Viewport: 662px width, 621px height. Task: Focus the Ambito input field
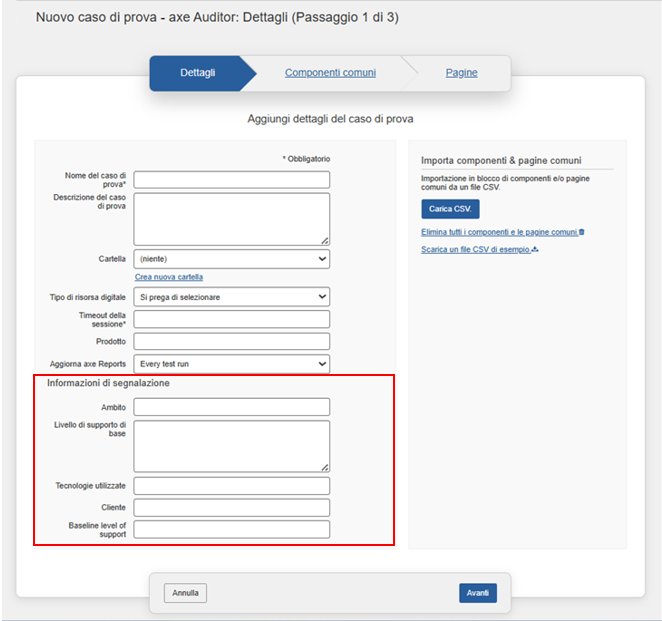(x=231, y=407)
